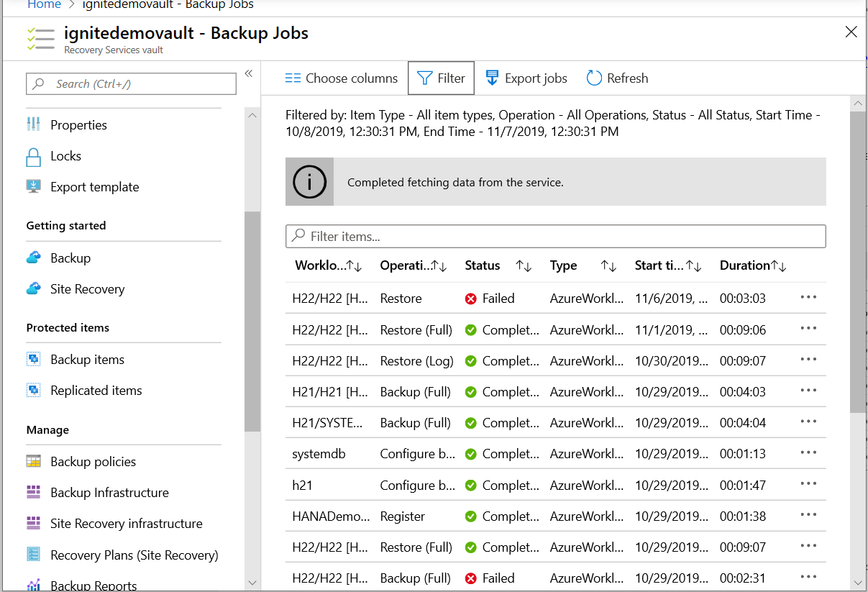Click the Filter items search field
Image resolution: width=868 pixels, height=592 pixels.
pos(555,236)
